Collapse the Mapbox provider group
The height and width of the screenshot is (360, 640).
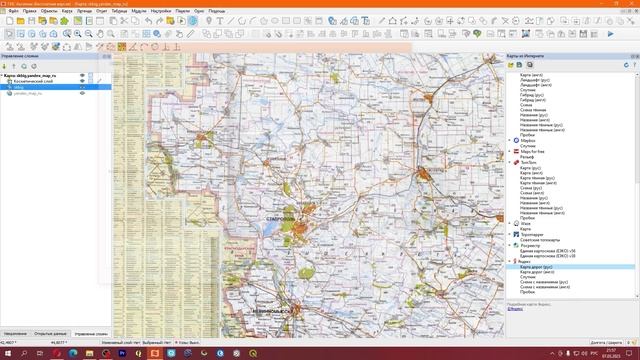[x=510, y=140]
